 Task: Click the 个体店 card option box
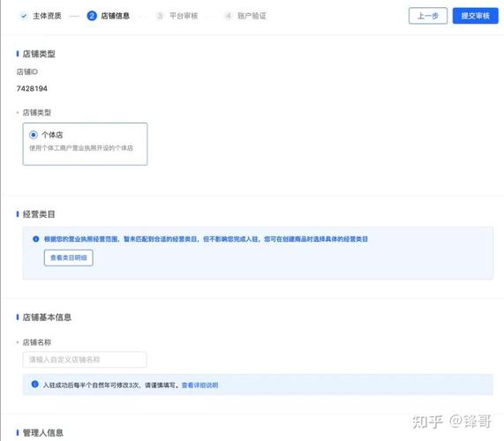[x=85, y=144]
